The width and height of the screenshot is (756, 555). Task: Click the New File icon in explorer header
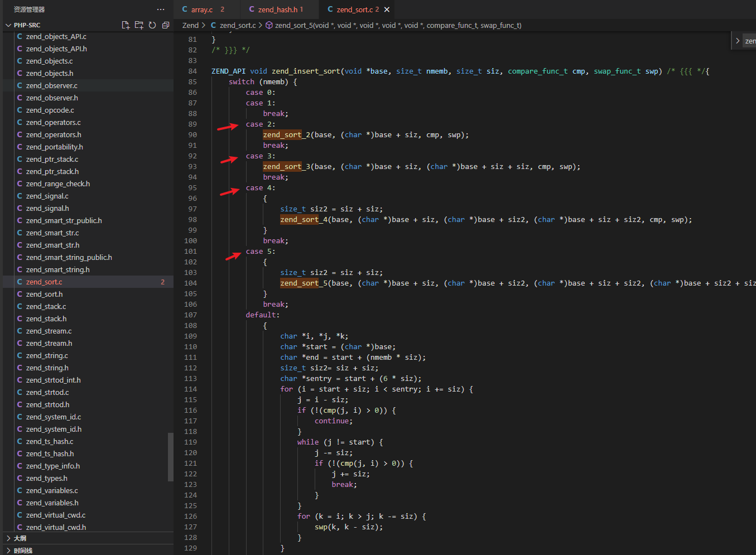point(126,25)
